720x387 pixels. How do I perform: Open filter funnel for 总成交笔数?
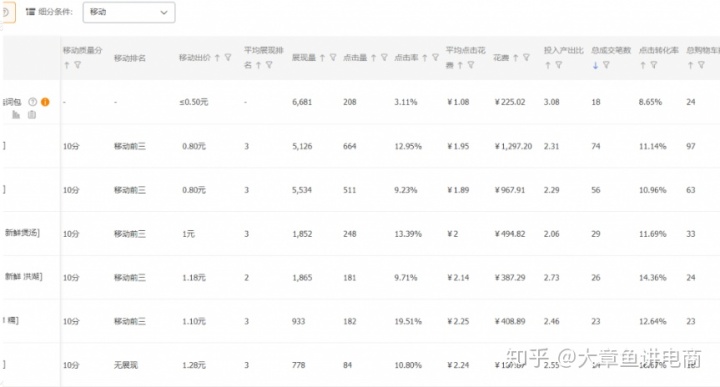606,65
